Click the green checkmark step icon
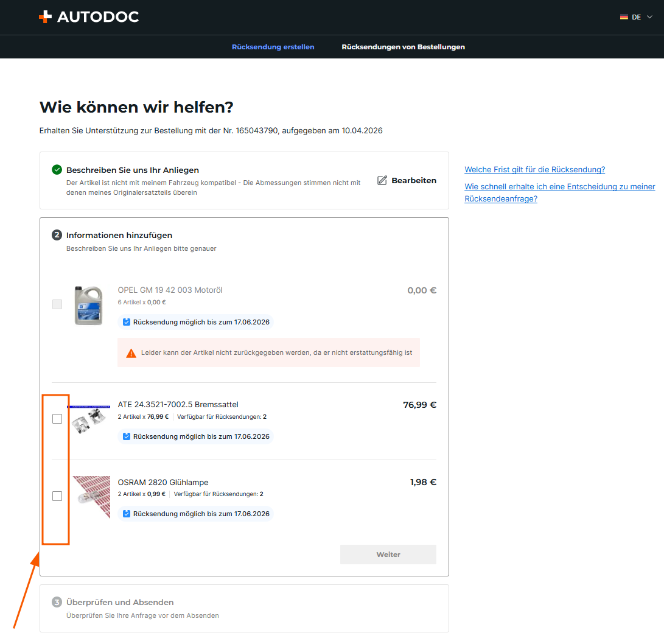The image size is (664, 644). click(x=57, y=170)
